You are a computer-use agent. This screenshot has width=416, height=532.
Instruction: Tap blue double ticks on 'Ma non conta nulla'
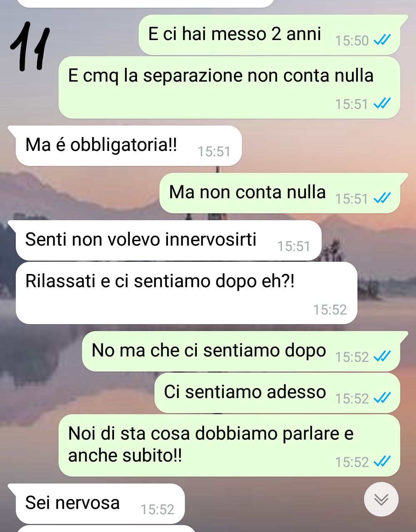pos(382,198)
